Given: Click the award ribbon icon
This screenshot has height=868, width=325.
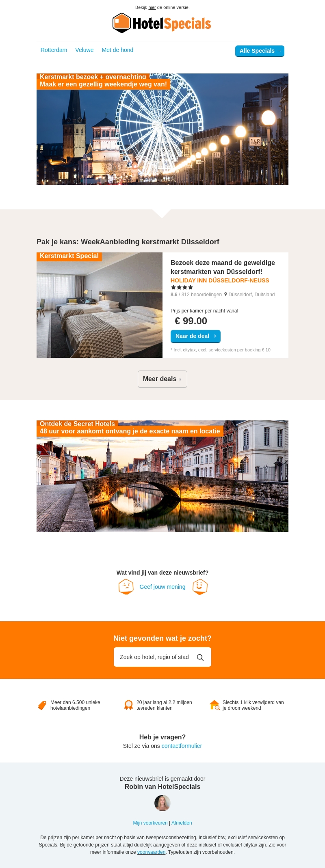Looking at the screenshot, I should click(128, 705).
